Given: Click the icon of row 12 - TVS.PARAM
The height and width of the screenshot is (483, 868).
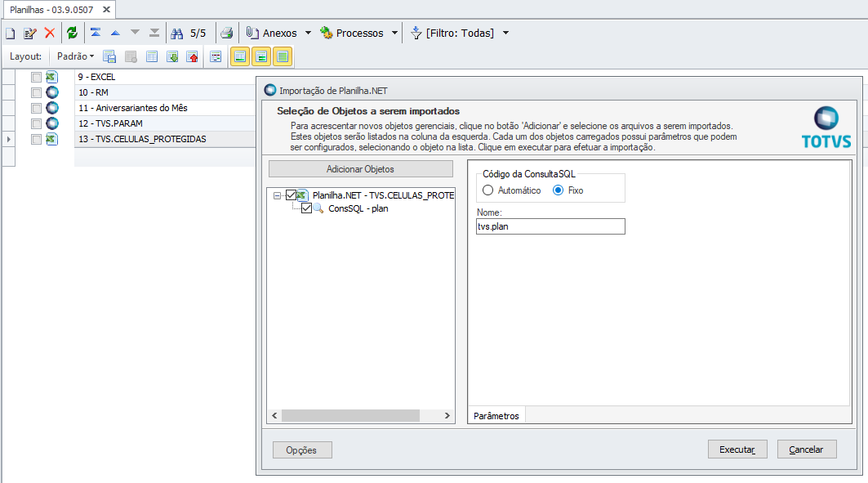Looking at the screenshot, I should click(x=52, y=123).
